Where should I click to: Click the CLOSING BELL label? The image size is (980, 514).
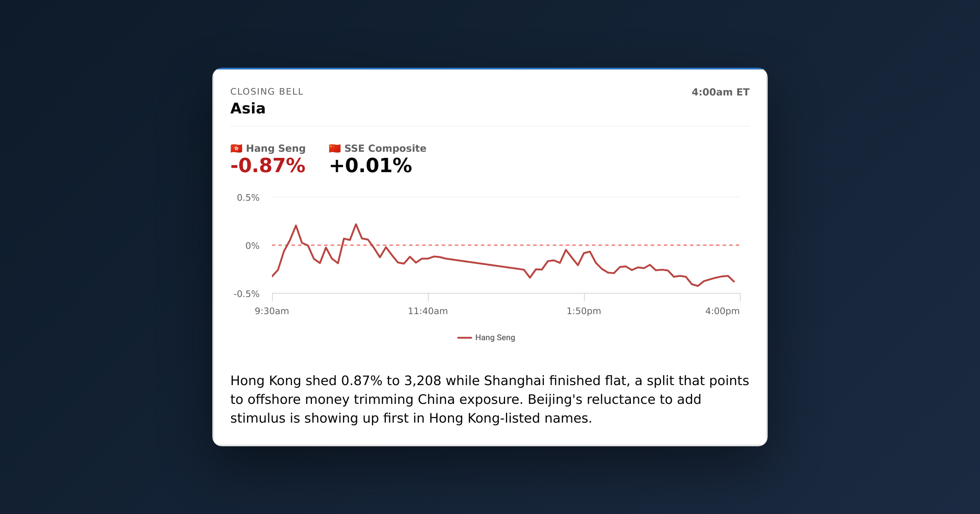click(x=267, y=92)
